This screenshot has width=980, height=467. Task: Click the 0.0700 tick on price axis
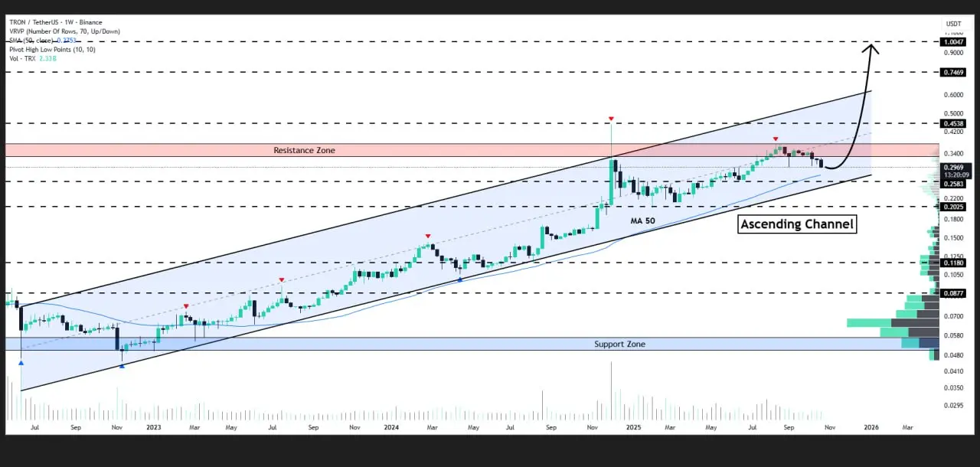tap(954, 316)
